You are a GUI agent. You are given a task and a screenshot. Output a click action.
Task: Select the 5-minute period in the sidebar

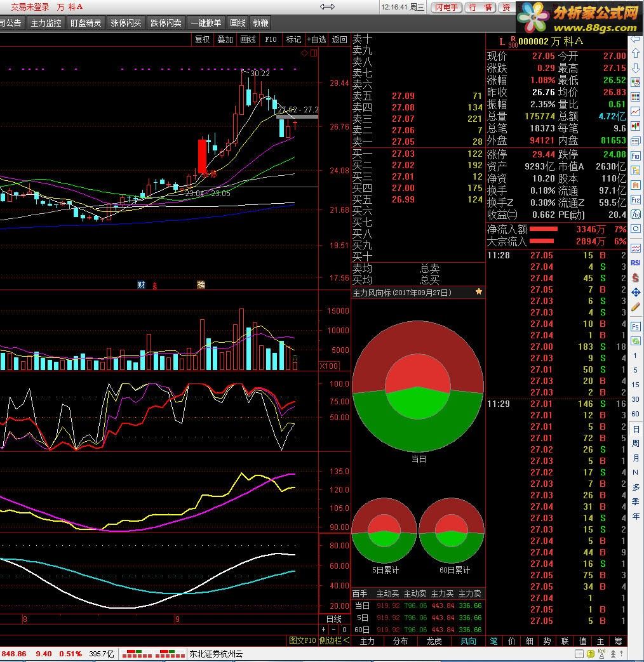[x=635, y=370]
